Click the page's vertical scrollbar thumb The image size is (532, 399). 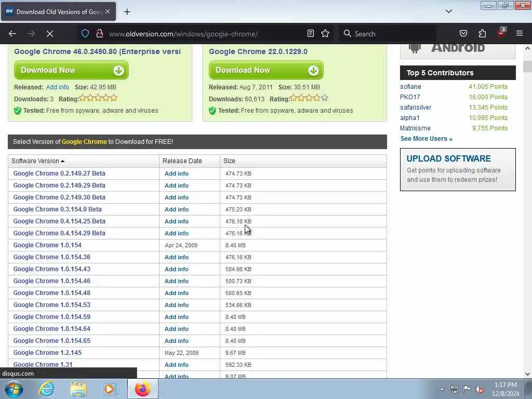[528, 66]
